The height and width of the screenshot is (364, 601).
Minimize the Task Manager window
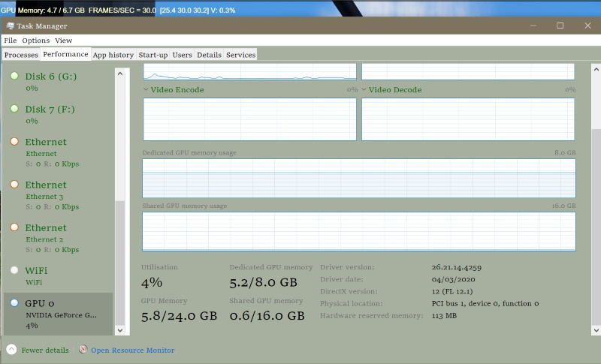tap(533, 26)
